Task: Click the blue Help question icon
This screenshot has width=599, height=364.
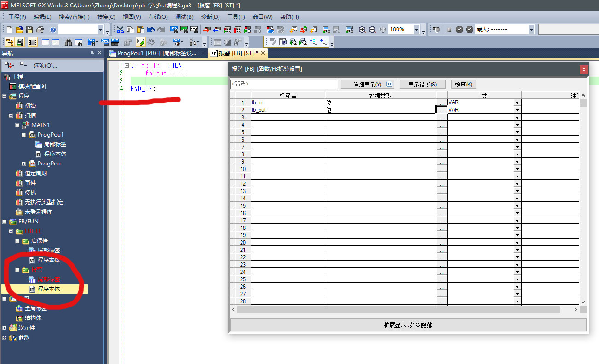Action: click(53, 30)
